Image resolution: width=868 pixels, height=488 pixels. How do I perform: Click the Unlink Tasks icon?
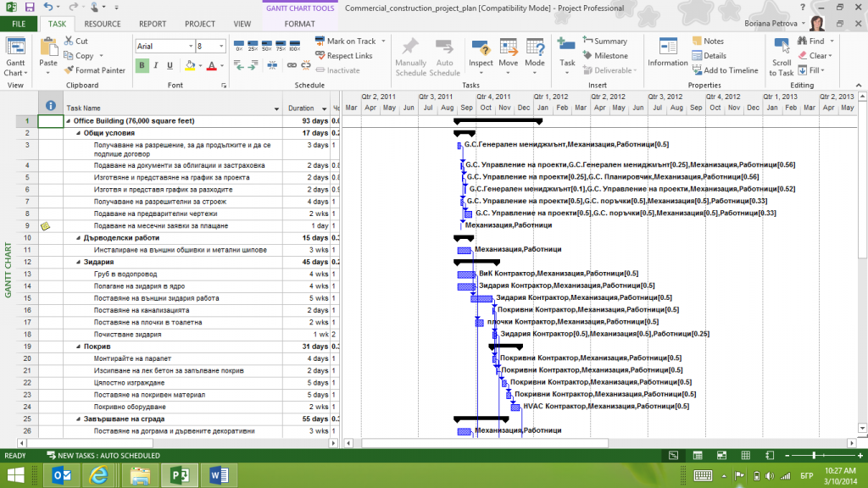click(305, 65)
